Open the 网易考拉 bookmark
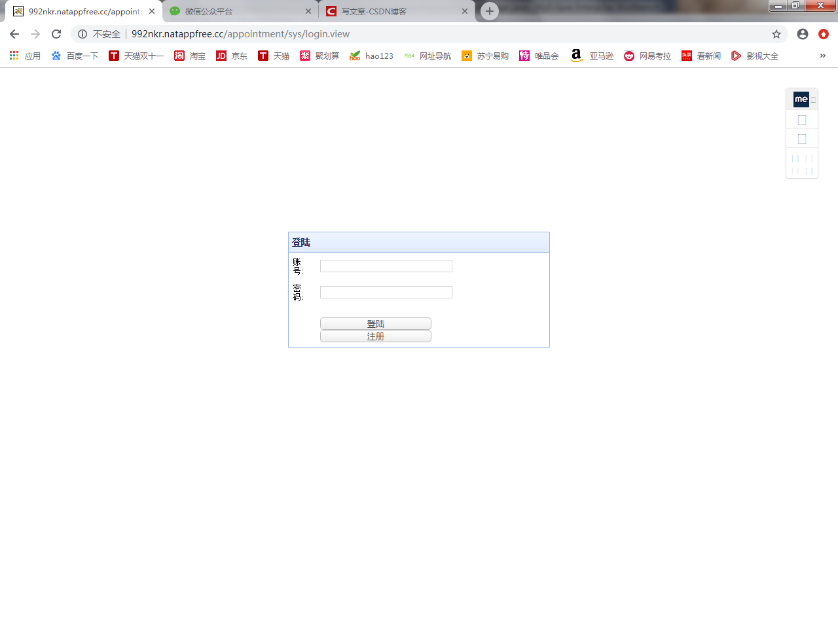838x644 pixels. click(x=647, y=56)
